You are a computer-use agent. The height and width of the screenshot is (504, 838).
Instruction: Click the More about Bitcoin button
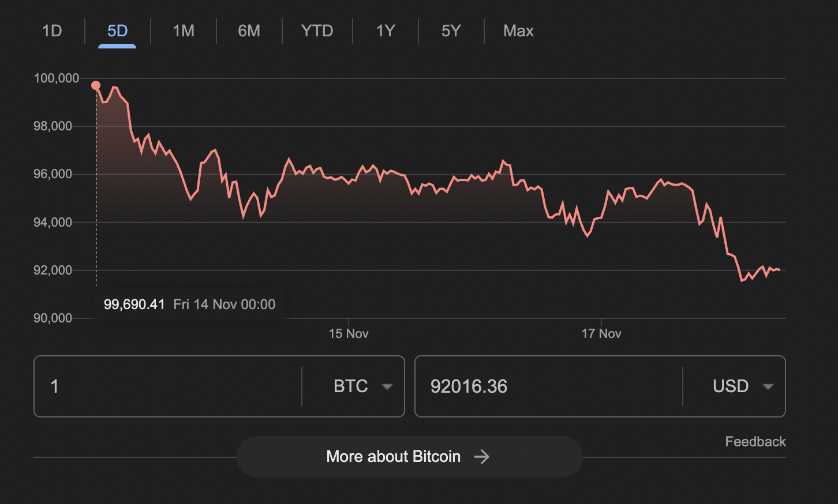pos(410,456)
